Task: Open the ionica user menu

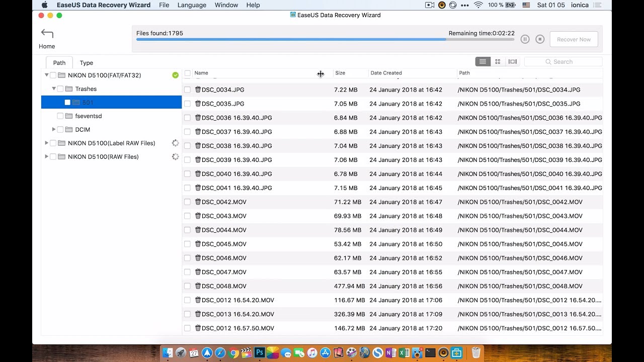Action: coord(580,5)
